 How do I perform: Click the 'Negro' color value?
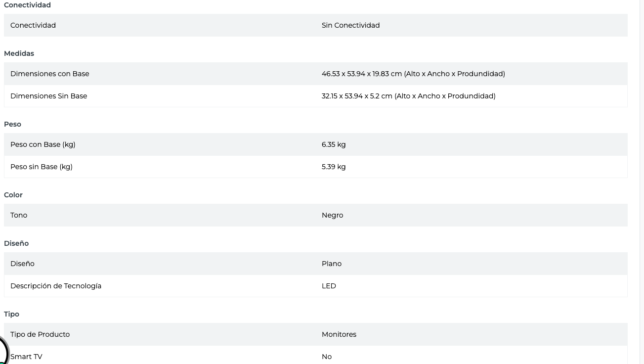tap(332, 215)
